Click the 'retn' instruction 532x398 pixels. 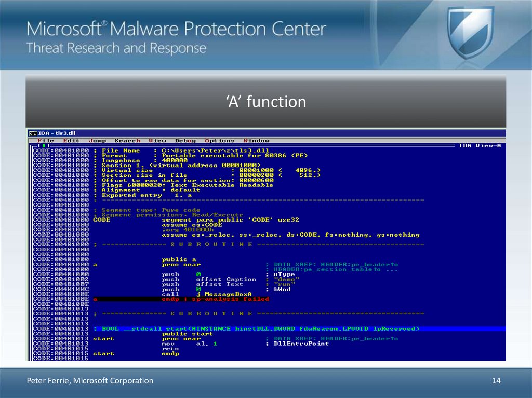point(170,349)
